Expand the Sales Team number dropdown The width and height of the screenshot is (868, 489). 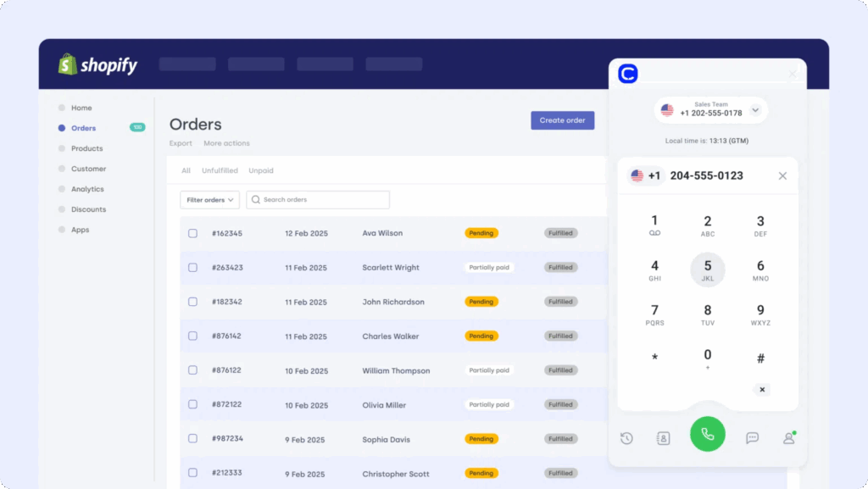click(755, 110)
